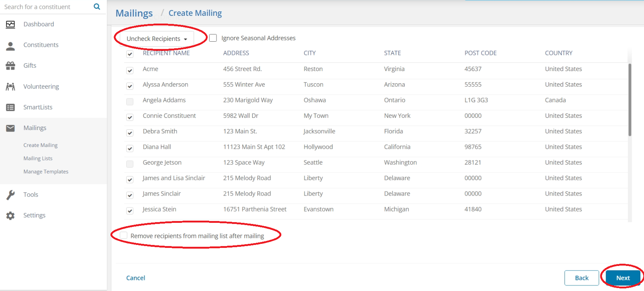Click the address 16751 Parthenia Street
Screen dimensions: 644x291
click(x=255, y=209)
